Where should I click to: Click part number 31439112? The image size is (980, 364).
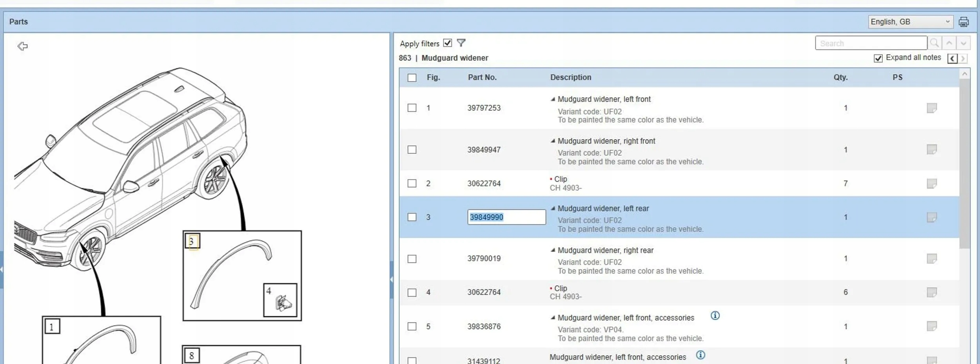(484, 360)
